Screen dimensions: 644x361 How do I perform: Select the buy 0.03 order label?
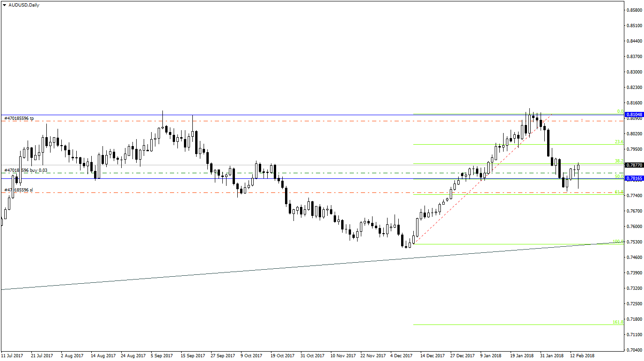(x=37, y=170)
